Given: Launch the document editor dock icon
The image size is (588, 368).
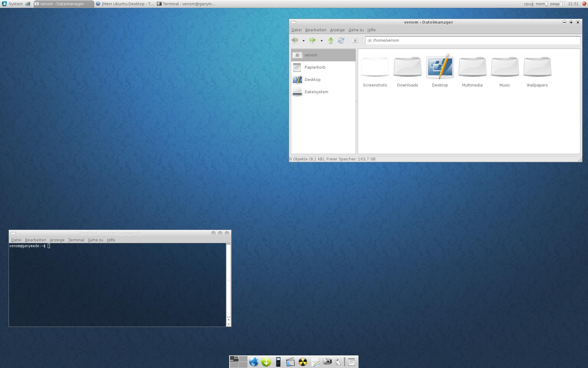Looking at the screenshot, I should click(x=315, y=362).
